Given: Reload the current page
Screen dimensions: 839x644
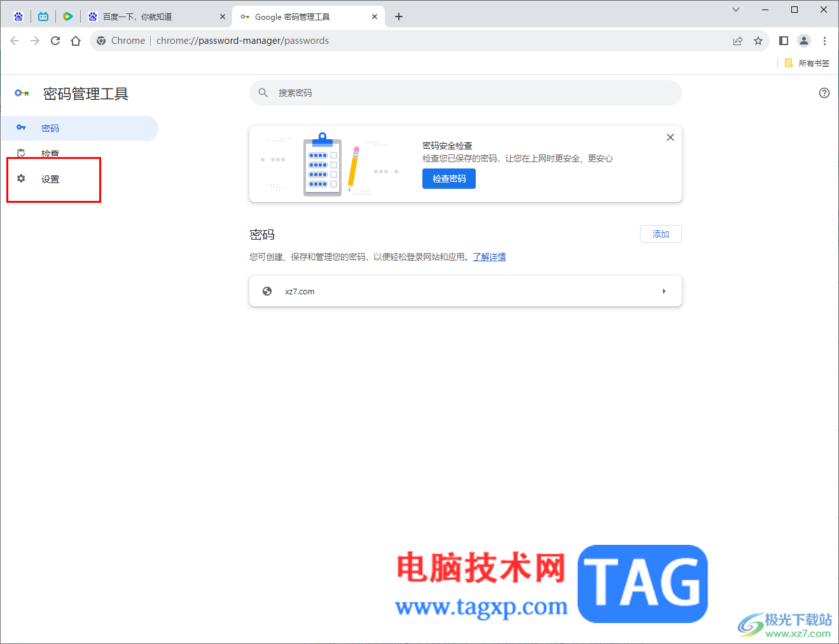Looking at the screenshot, I should (x=55, y=41).
